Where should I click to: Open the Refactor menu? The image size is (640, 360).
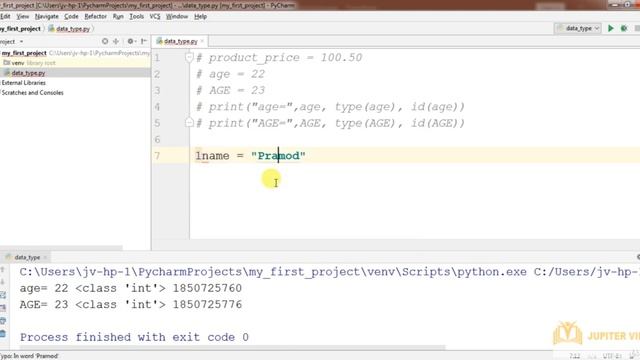[x=96, y=16]
